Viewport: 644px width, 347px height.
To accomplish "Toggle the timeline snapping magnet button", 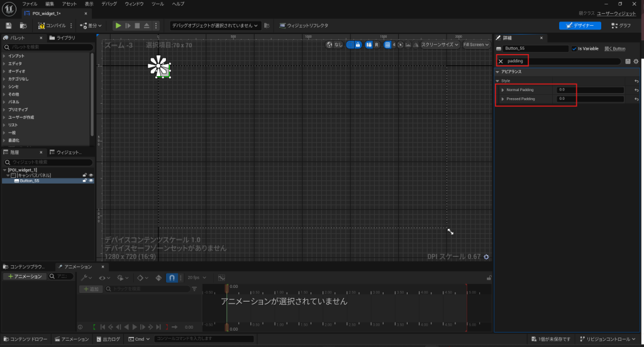I will [172, 277].
